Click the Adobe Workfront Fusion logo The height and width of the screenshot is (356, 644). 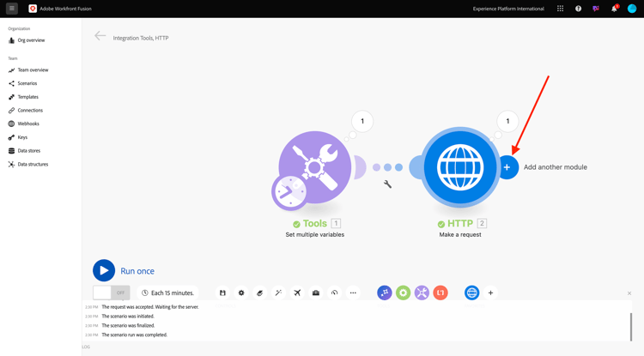pyautogui.click(x=33, y=9)
